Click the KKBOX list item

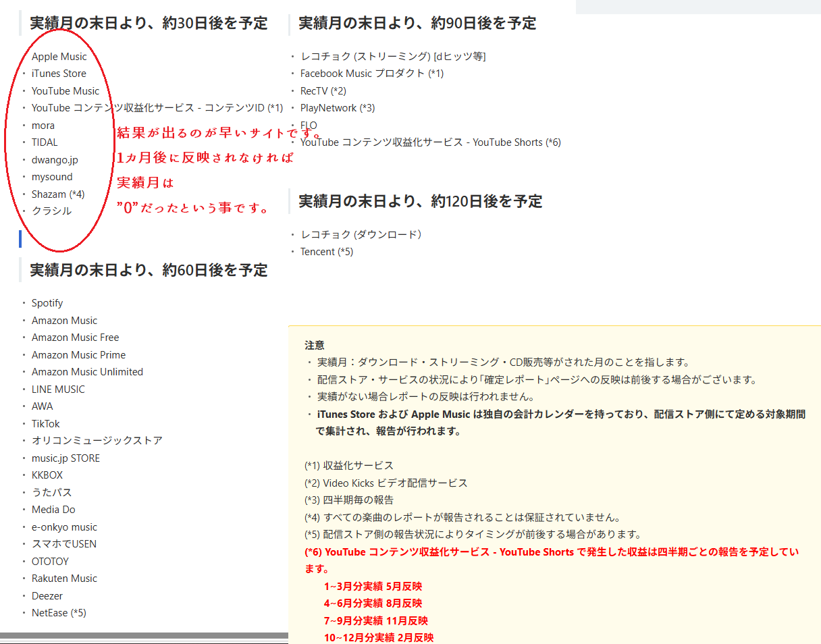[47, 475]
